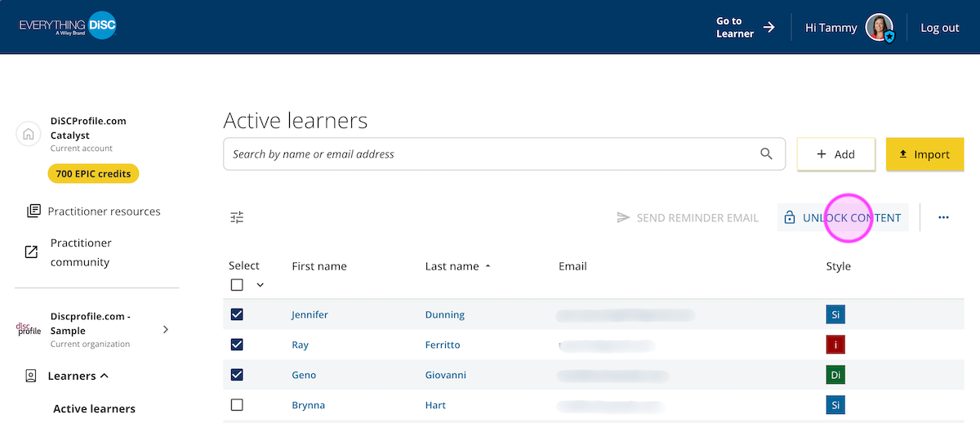
Task: Click the Log out link
Action: coord(940,28)
